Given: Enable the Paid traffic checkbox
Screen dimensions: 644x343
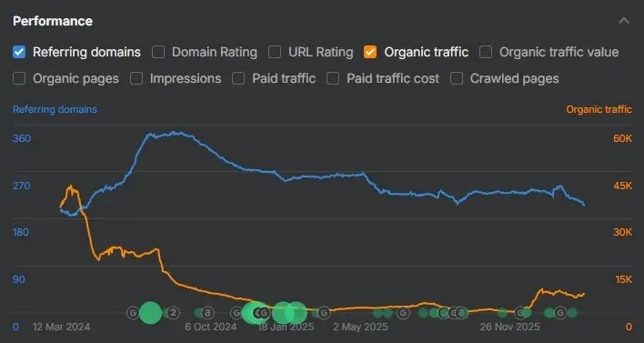Looking at the screenshot, I should point(238,78).
